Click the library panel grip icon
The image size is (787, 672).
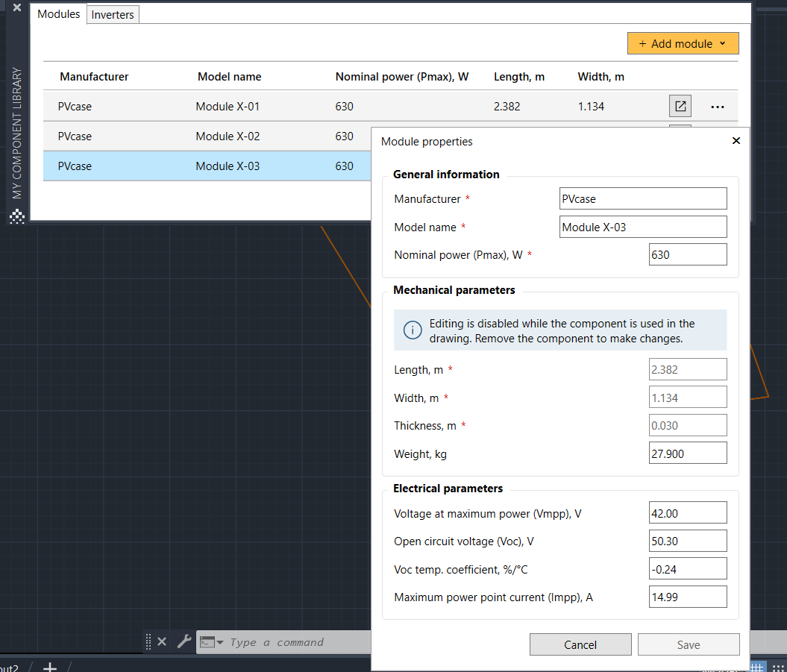[17, 216]
